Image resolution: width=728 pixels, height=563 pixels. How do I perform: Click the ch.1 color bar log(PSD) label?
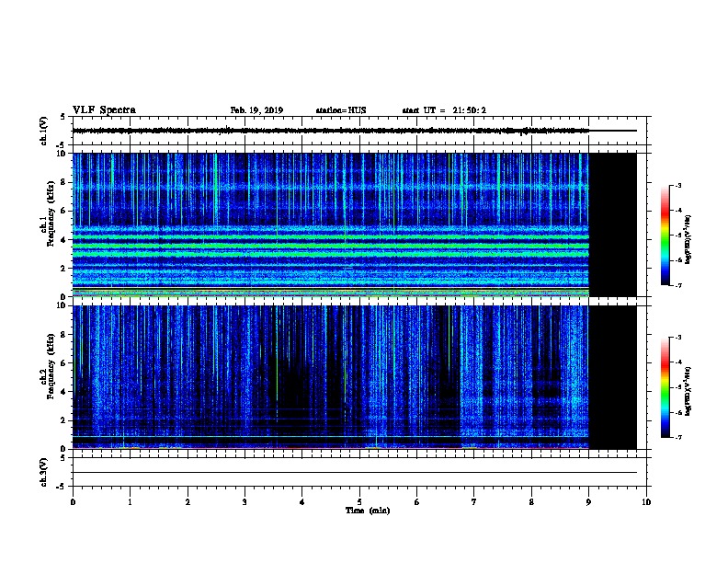[x=688, y=239]
